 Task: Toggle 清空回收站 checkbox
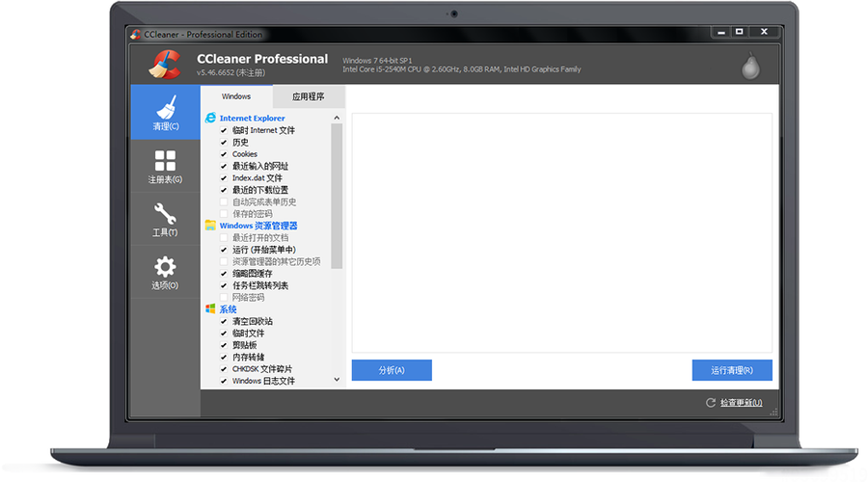[224, 321]
